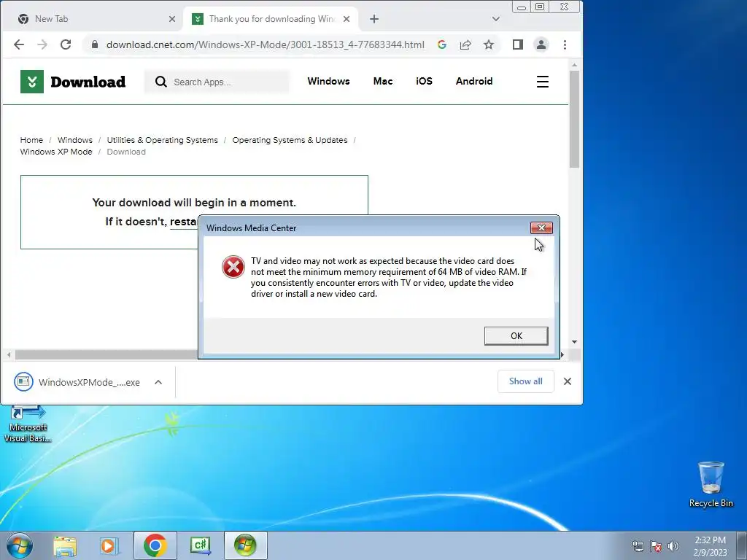Click the page vertical scrollbar
Screen dimensions: 747x560
tap(574, 119)
